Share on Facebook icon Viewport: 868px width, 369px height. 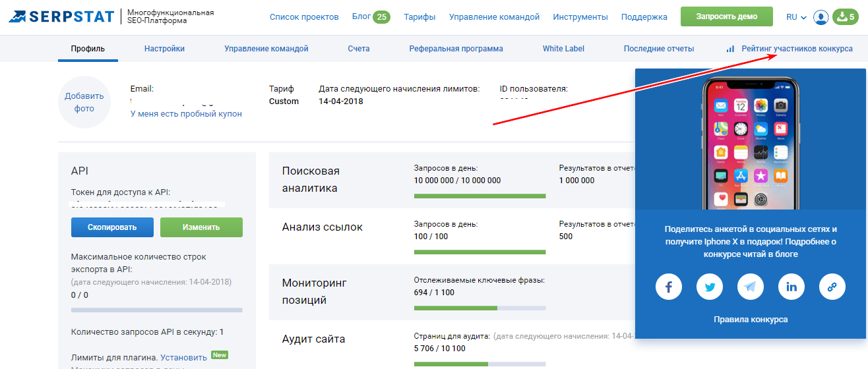click(x=669, y=287)
